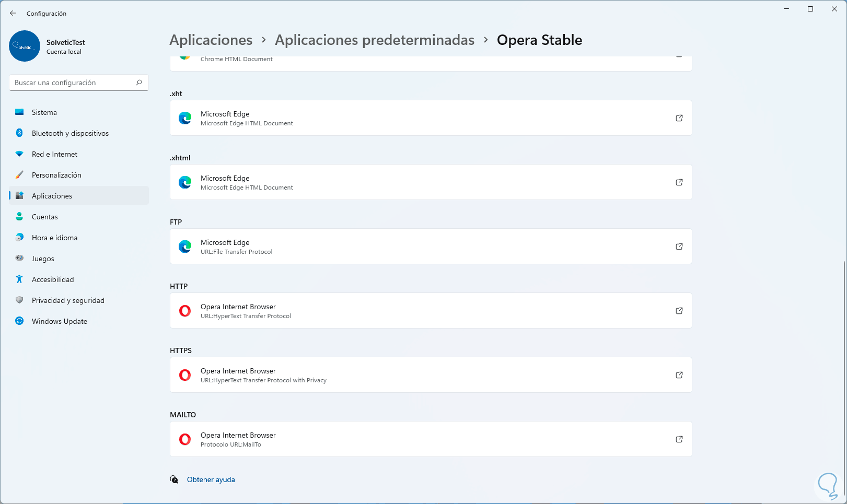Open Windows Update section
The width and height of the screenshot is (847, 504).
pos(59,321)
